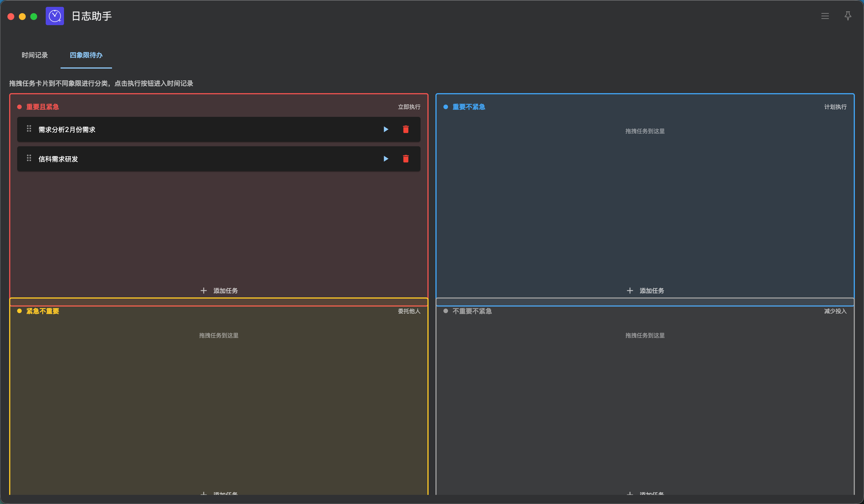
Task: Select the 四象限待办 tab
Action: (x=86, y=55)
